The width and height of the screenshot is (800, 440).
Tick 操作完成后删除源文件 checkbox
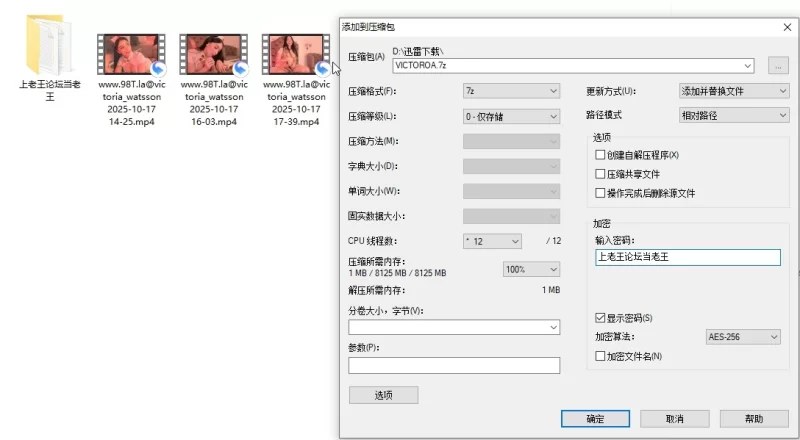coord(600,193)
